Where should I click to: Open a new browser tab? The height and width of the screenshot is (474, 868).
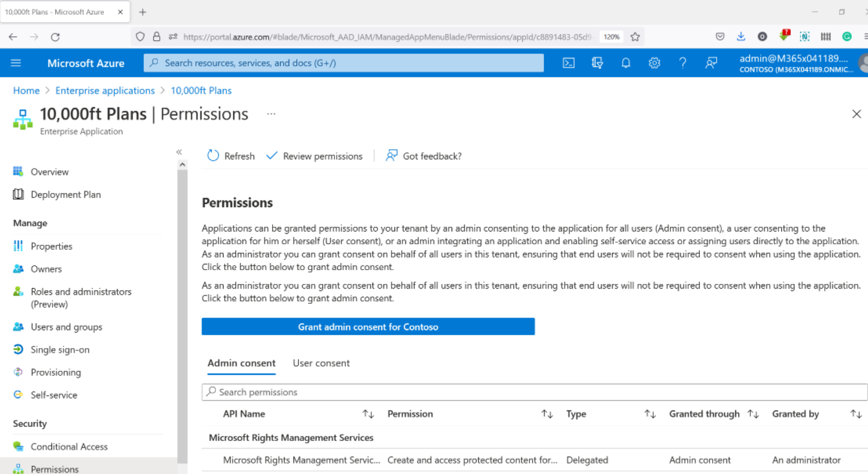[x=143, y=12]
